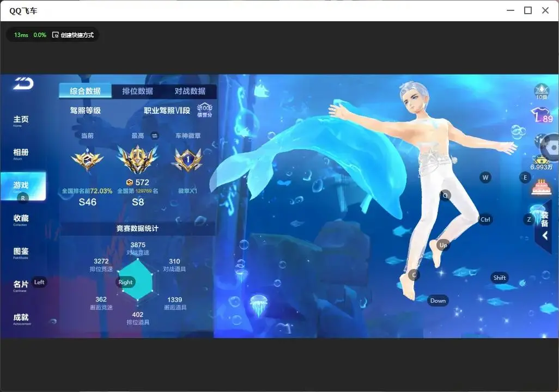
Task: Minimize the QQ飞车 window
Action: point(511,10)
